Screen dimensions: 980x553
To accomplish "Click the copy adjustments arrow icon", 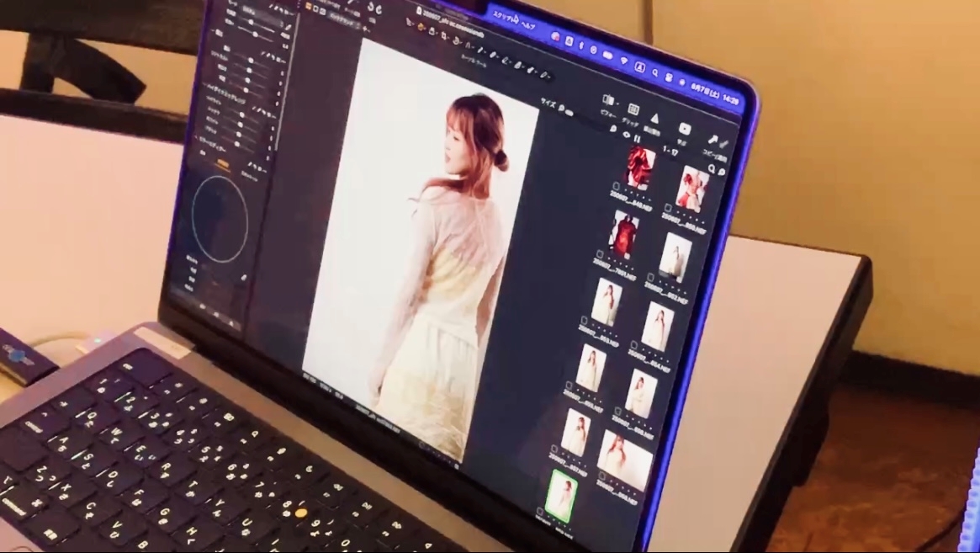I will point(712,141).
